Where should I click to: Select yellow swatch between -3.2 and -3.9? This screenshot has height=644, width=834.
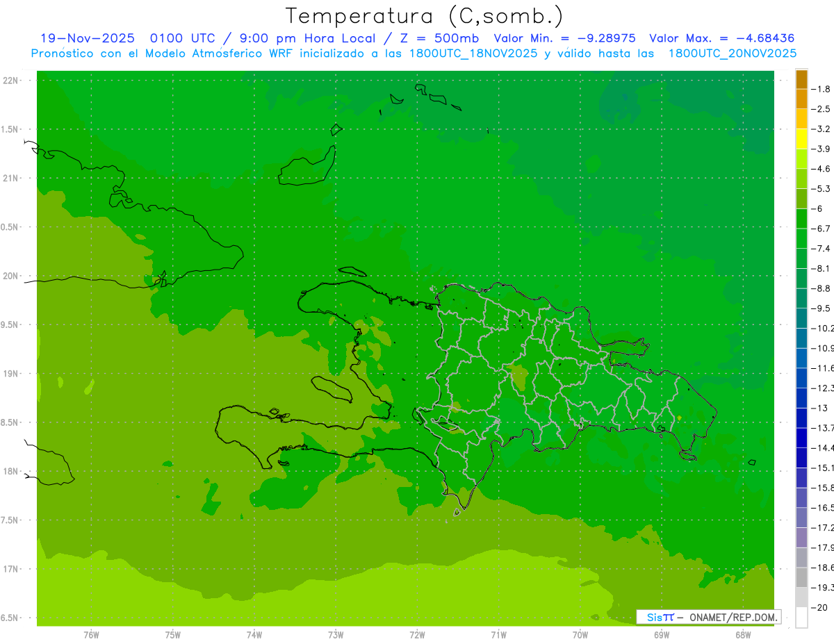801,139
